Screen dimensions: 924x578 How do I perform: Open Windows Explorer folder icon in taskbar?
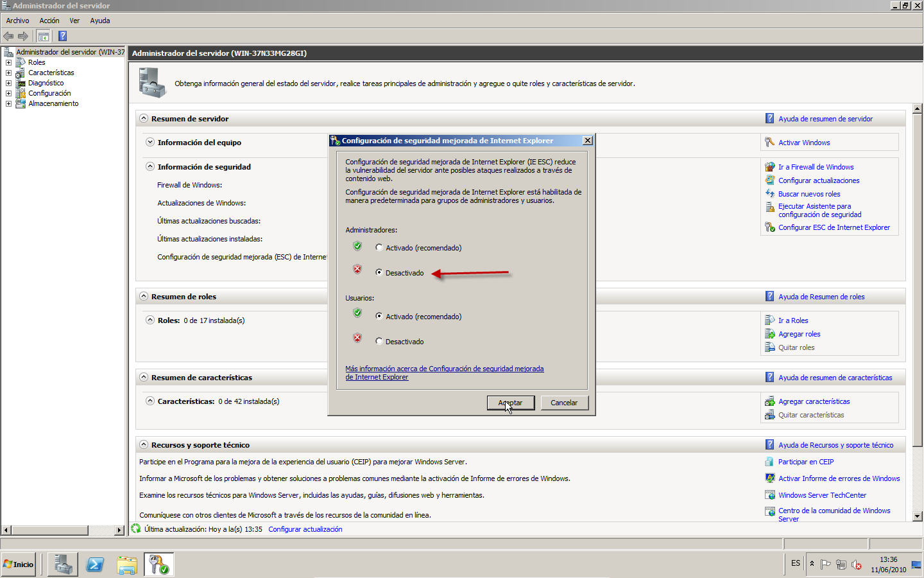[127, 565]
